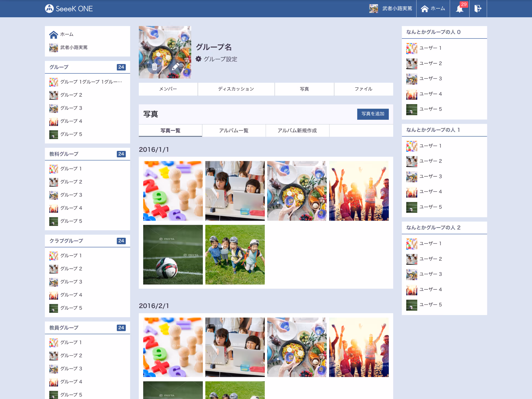Open グループ 1グループ 1グル… truncated entry
The height and width of the screenshot is (399, 532).
click(91, 82)
